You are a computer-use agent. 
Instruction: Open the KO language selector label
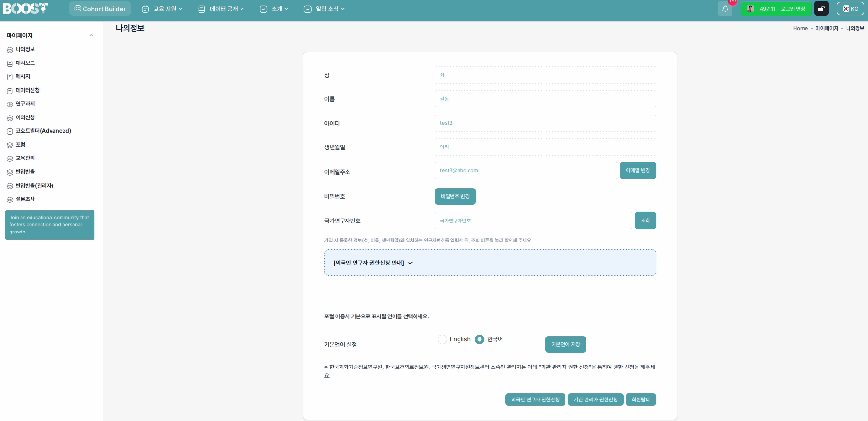pyautogui.click(x=855, y=9)
